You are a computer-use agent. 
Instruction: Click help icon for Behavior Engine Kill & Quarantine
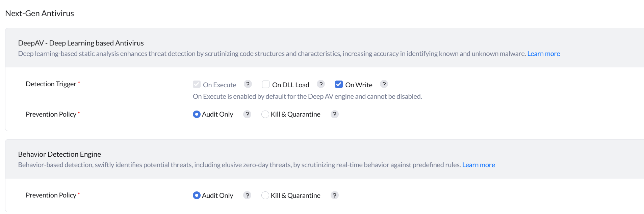334,195
